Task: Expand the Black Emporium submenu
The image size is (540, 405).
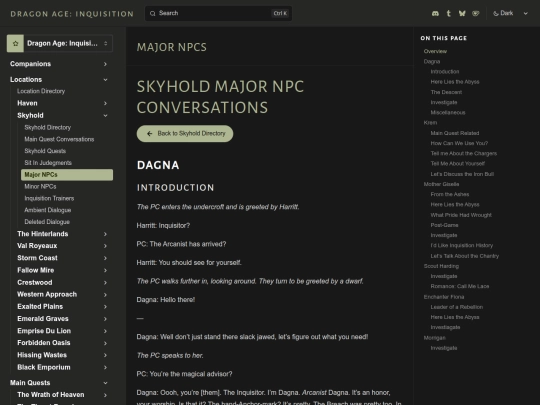Action: (x=105, y=367)
